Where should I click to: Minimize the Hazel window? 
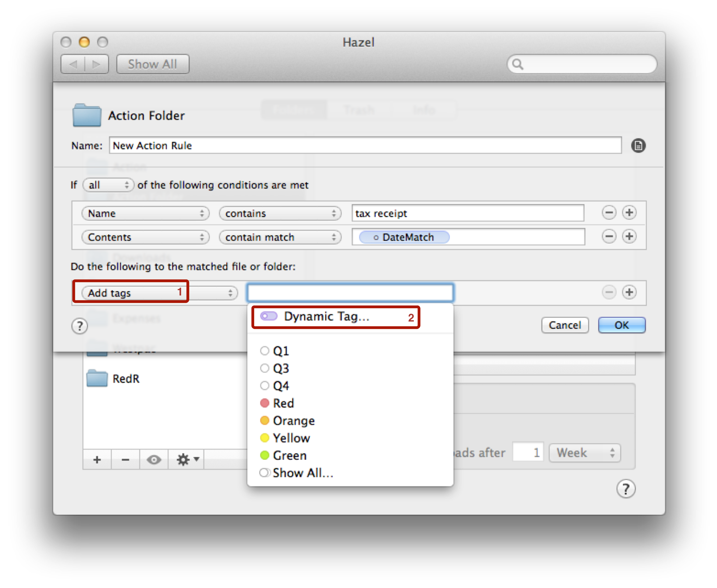84,42
